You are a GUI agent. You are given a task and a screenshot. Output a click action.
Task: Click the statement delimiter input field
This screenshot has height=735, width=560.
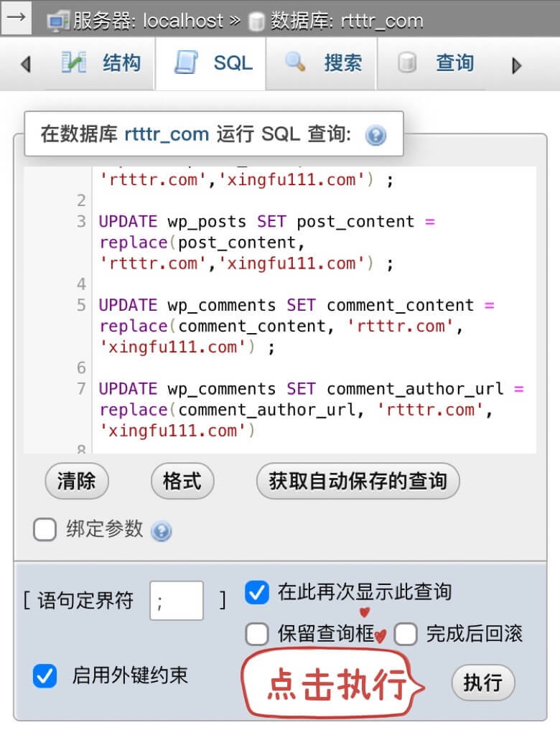coord(176,601)
